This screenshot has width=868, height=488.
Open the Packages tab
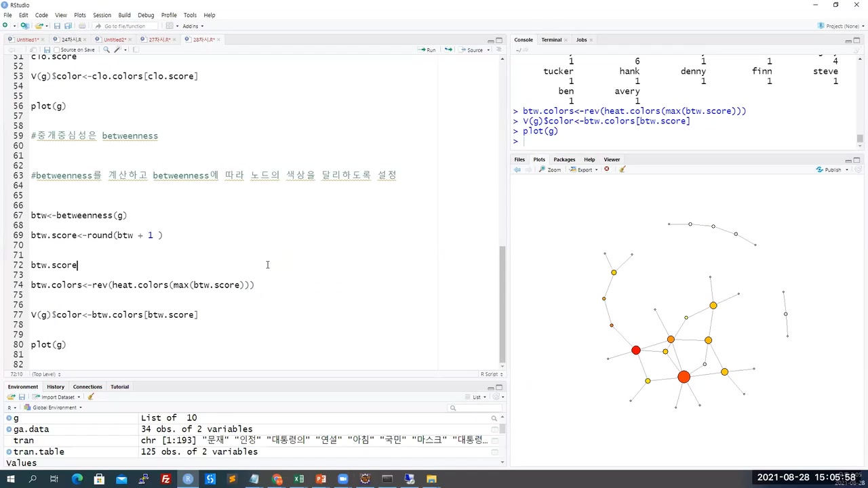(x=564, y=160)
